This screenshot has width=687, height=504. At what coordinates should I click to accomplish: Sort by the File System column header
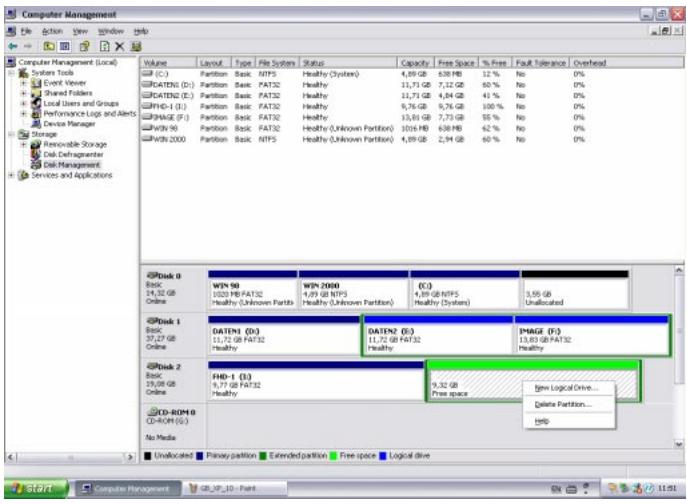click(277, 63)
